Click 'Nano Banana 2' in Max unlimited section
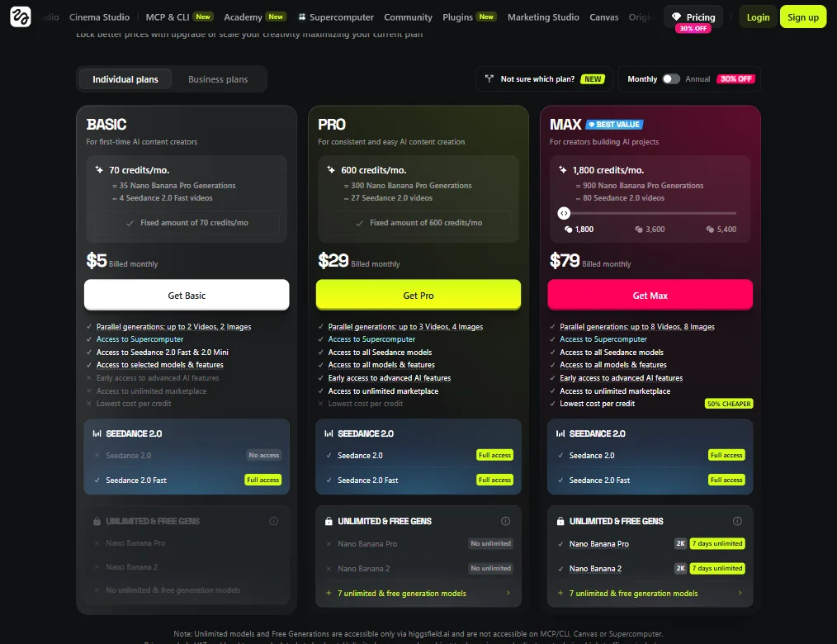 click(x=595, y=569)
